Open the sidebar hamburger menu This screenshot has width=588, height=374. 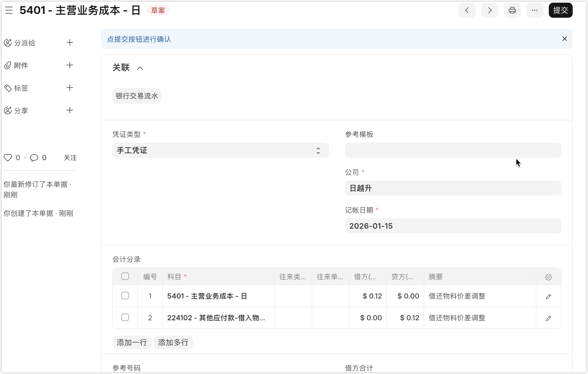pos(9,10)
